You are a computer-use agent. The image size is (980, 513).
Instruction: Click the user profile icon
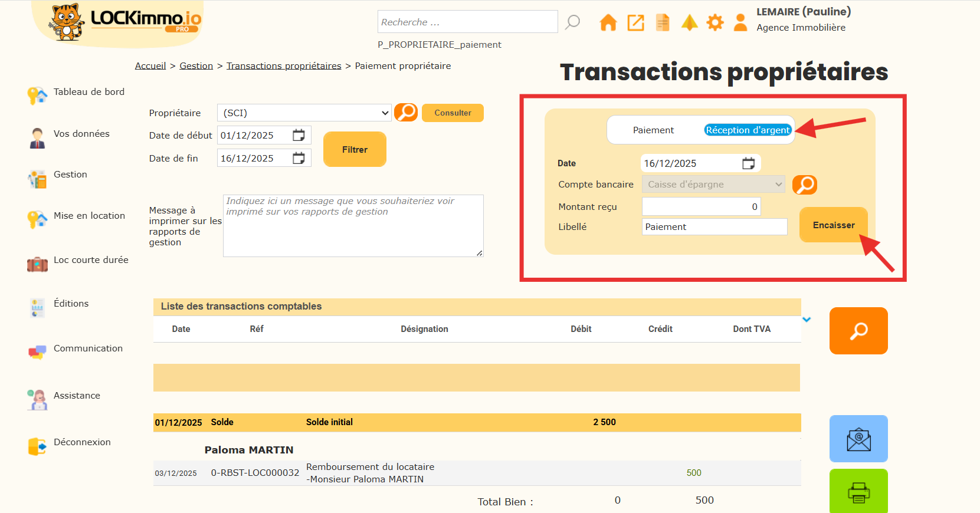(740, 23)
